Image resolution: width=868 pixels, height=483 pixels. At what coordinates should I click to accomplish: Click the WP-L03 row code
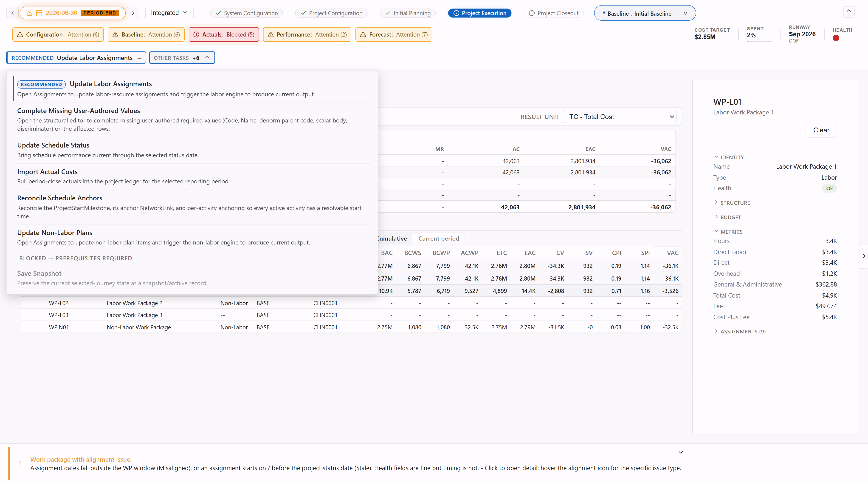pyautogui.click(x=59, y=315)
